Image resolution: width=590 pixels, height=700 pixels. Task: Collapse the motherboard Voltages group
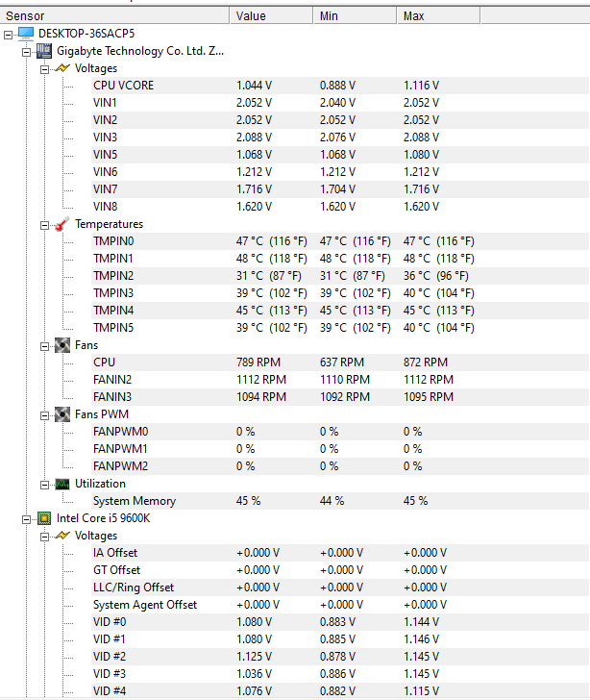pyautogui.click(x=44, y=69)
